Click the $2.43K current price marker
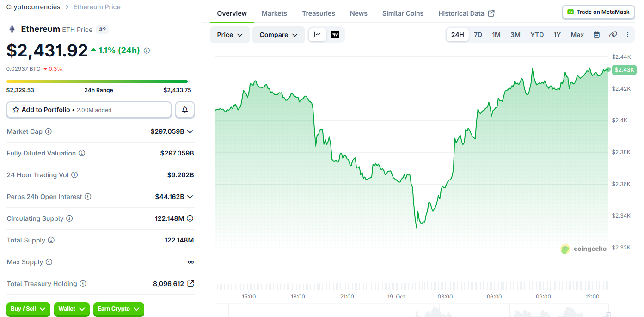 [x=625, y=70]
